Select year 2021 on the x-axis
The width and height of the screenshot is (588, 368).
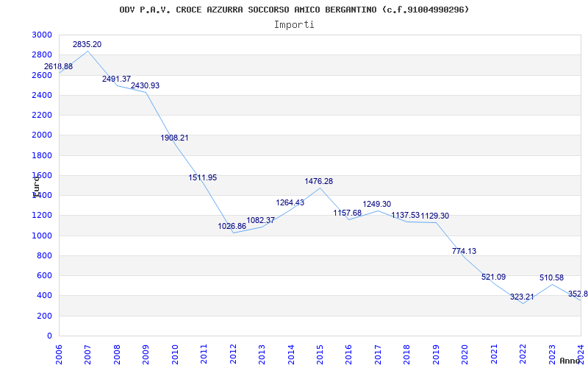pos(494,354)
